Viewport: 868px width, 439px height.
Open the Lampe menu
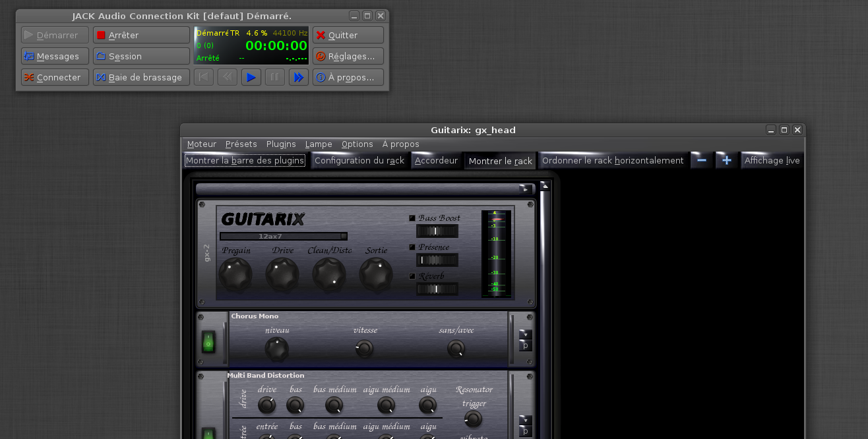point(319,144)
